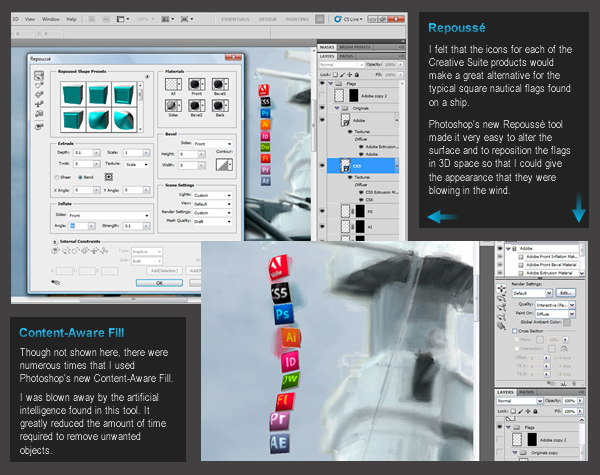Collapse the Originals copy group
600x475 pixels.
(515, 452)
